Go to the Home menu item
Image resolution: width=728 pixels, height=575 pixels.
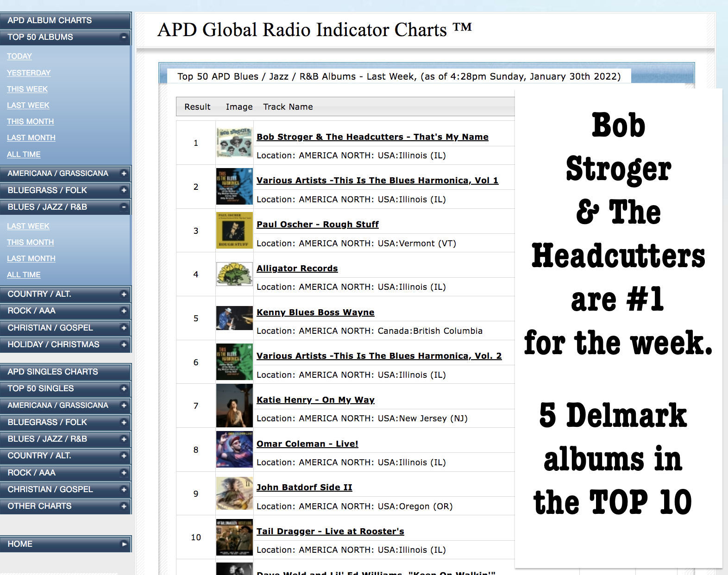tap(65, 544)
